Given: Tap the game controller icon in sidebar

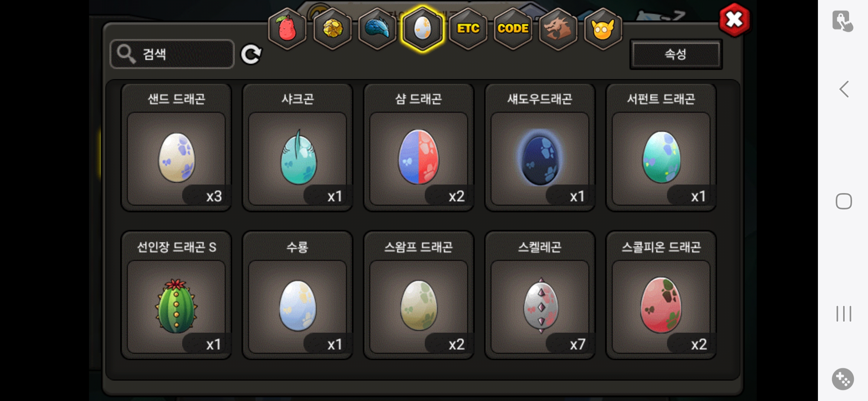Looking at the screenshot, I should pos(843,379).
